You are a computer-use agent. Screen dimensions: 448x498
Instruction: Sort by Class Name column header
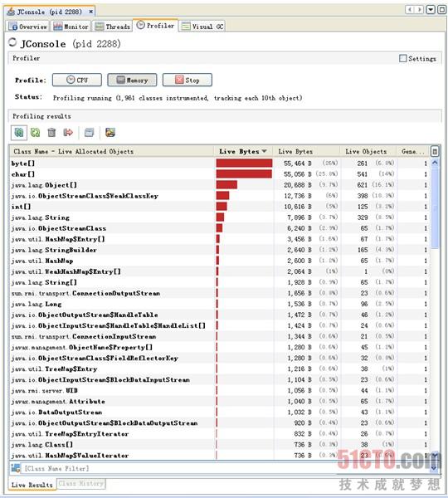111,152
